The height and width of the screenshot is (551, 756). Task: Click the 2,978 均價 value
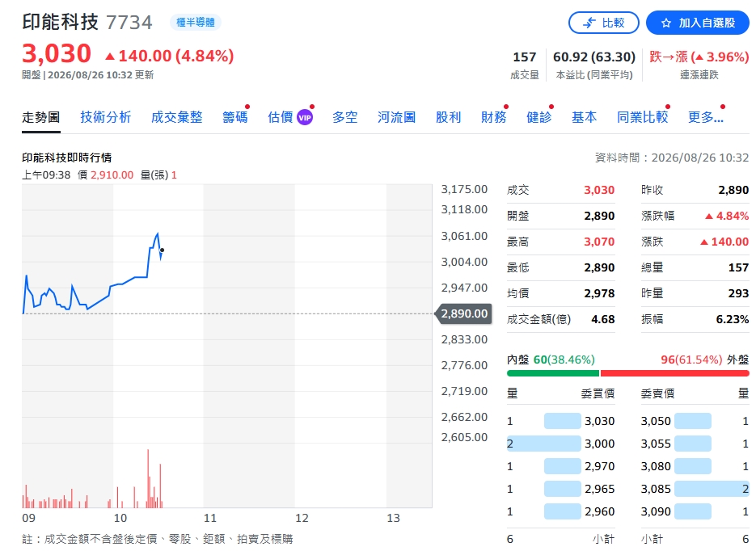pos(599,293)
